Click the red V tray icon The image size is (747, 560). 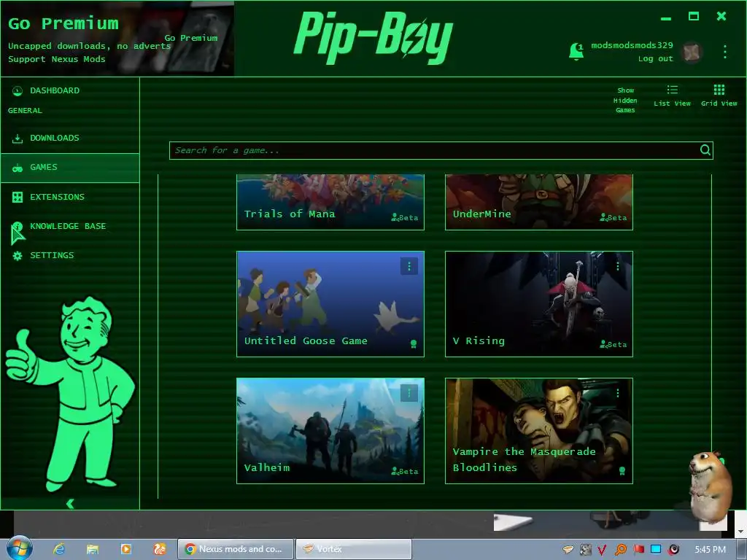[x=602, y=550]
